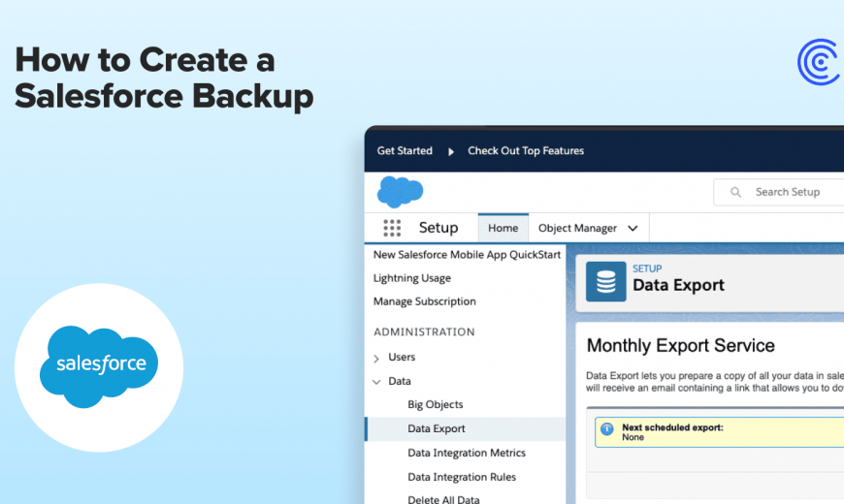
Task: Click the Salesforce cloud logo in header
Action: point(400,192)
